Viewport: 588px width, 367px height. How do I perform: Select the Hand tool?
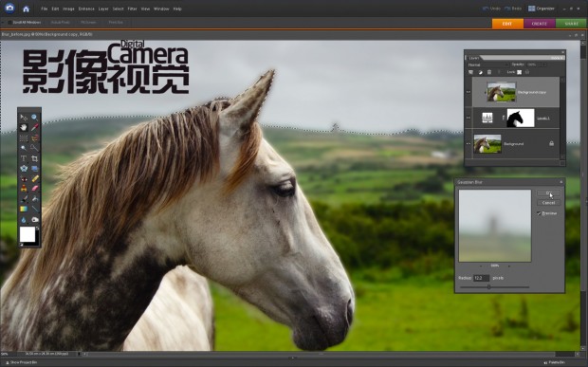click(24, 128)
